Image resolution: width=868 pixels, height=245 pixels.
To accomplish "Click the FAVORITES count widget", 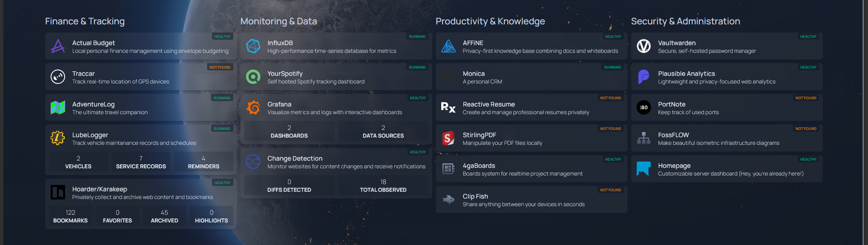I will (118, 216).
